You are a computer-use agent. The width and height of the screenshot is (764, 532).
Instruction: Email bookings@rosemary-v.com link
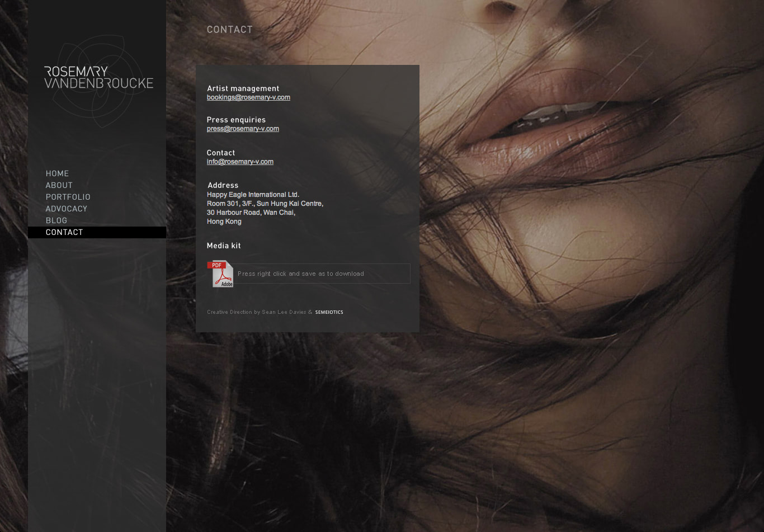point(248,97)
